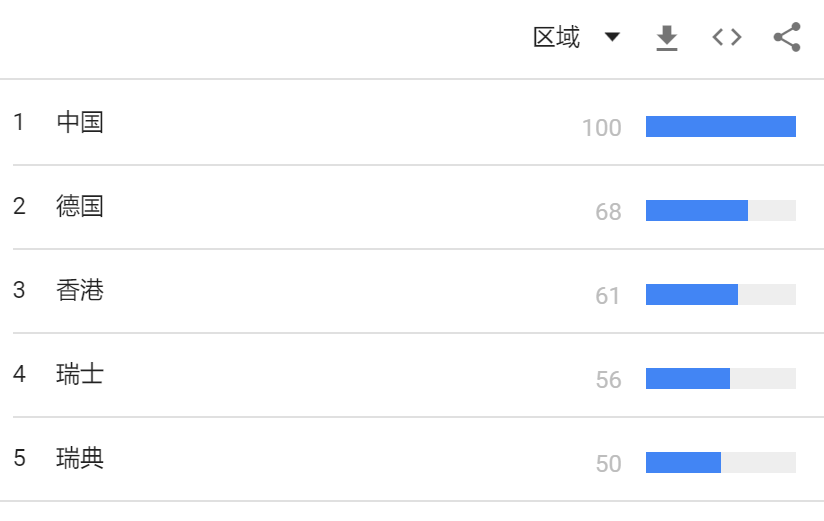Click the 香港 region name
This screenshot has width=824, height=521.
(80, 290)
